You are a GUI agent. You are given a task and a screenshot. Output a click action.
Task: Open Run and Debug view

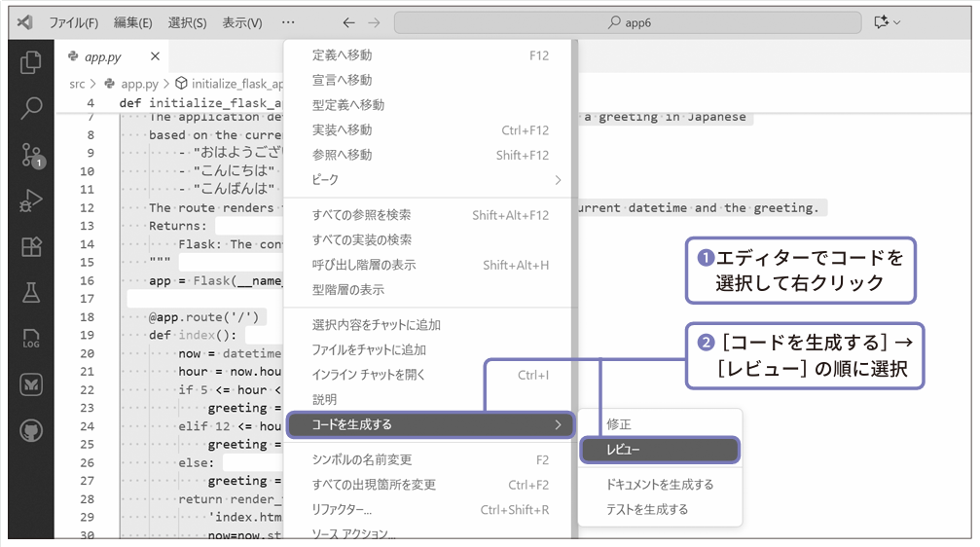click(30, 201)
